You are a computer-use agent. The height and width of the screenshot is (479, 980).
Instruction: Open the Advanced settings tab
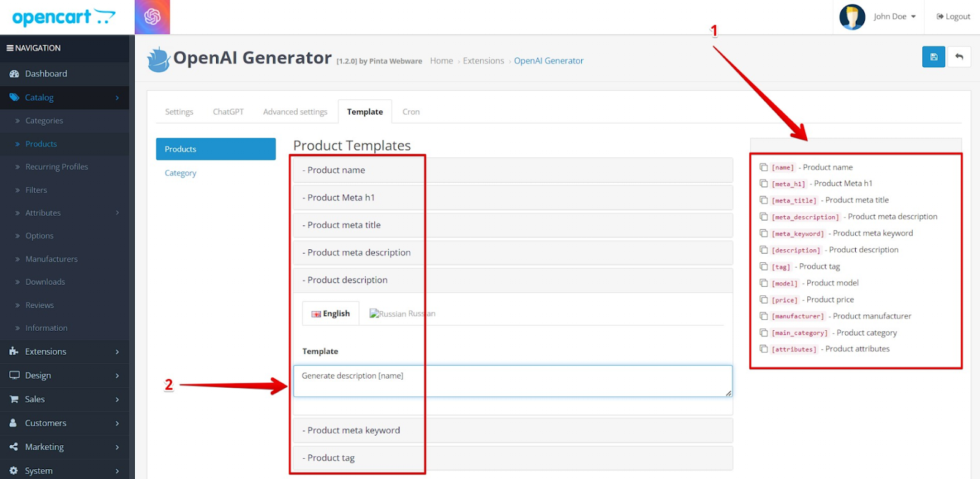(x=295, y=111)
